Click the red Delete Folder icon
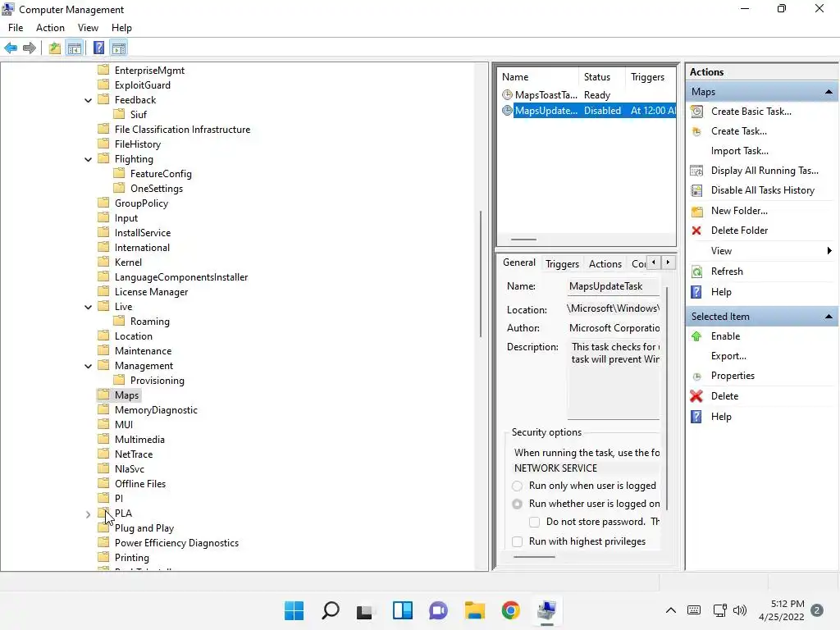840x630 pixels. point(696,231)
